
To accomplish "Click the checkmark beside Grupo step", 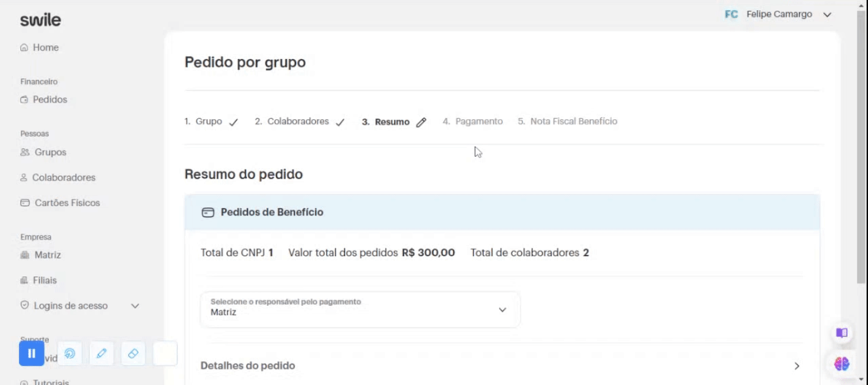I will pyautogui.click(x=233, y=122).
